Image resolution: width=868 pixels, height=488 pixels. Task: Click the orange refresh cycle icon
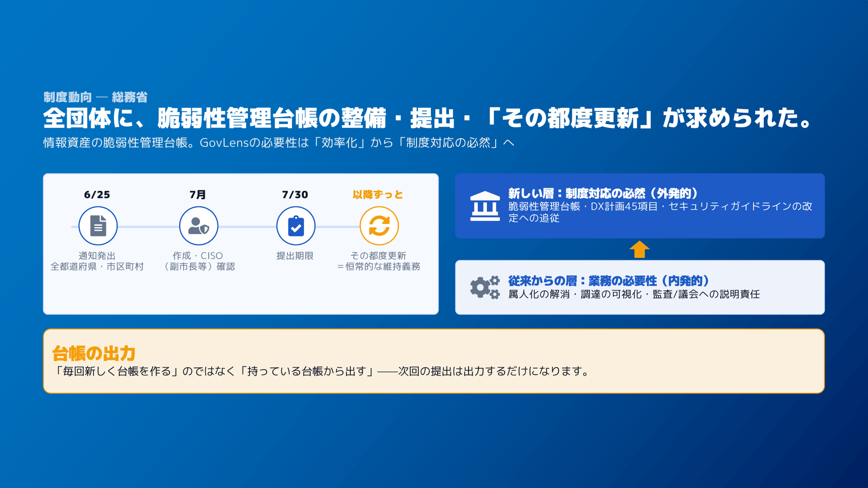pyautogui.click(x=379, y=226)
